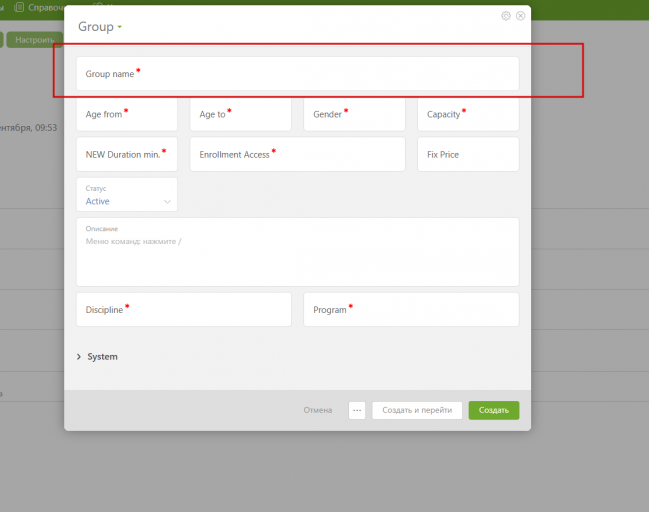This screenshot has height=512, width=649.
Task: Open the Program field
Action: pyautogui.click(x=411, y=310)
